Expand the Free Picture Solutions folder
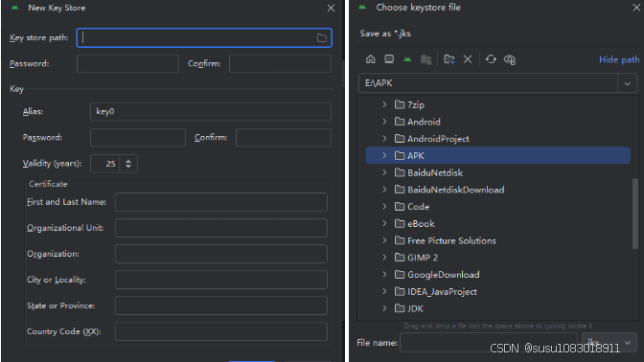The image size is (644, 362). click(384, 240)
